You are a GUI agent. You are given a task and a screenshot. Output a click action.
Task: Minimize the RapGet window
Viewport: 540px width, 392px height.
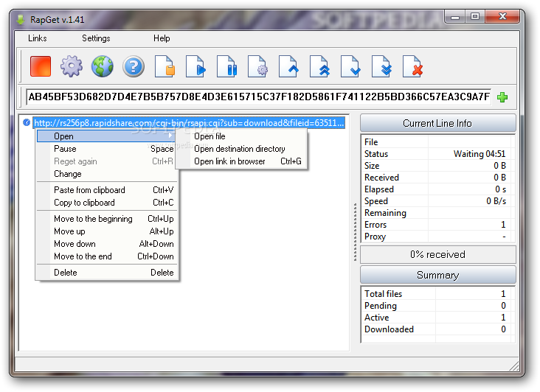point(455,16)
